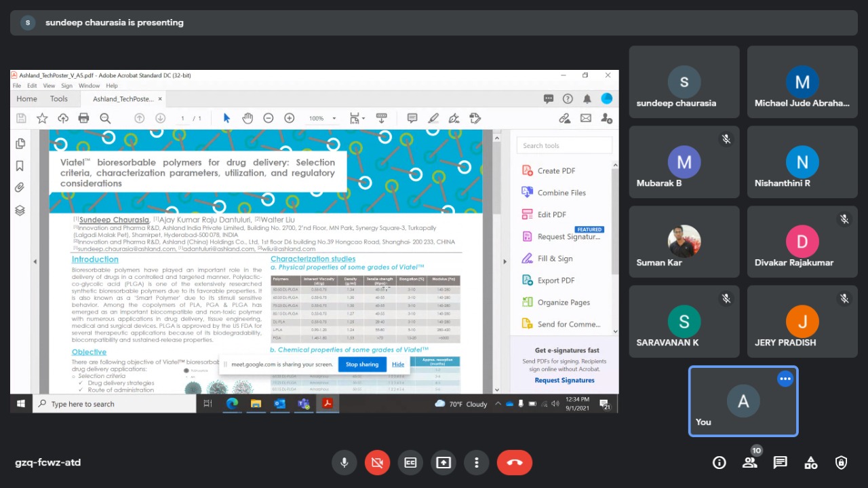Viewport: 868px width, 488px height.
Task: Open the Meet chat panel
Action: (x=781, y=463)
